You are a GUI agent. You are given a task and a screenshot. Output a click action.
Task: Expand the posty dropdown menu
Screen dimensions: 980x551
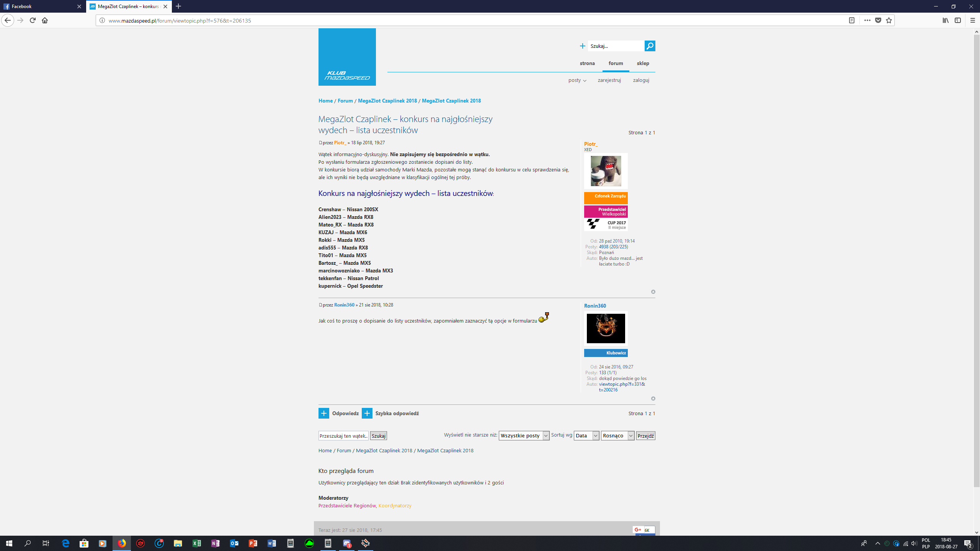tap(577, 80)
